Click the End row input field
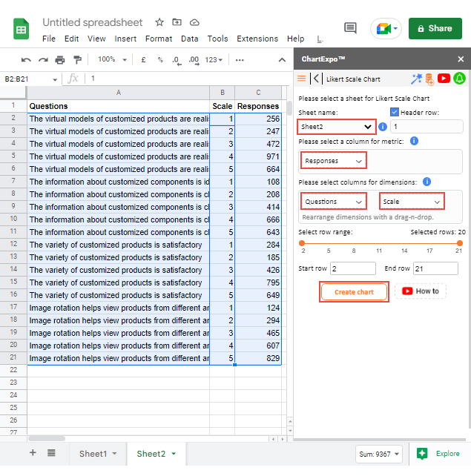The height and width of the screenshot is (476, 471). 435,268
